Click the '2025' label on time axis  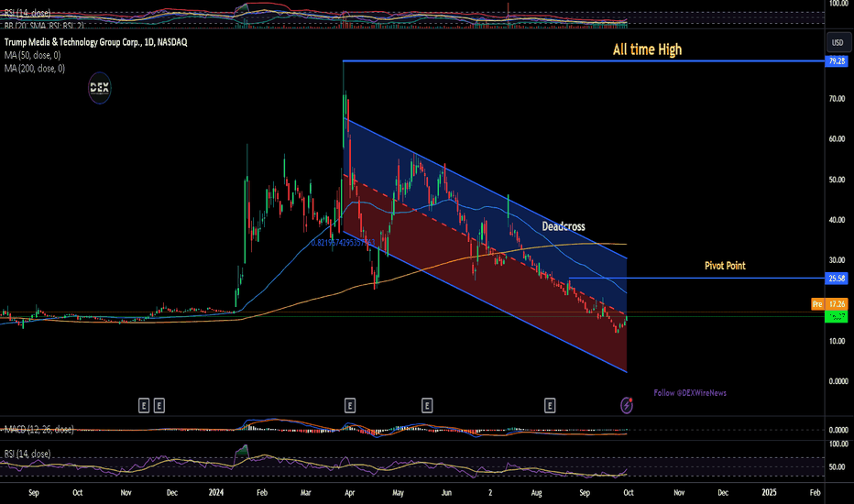[769, 493]
